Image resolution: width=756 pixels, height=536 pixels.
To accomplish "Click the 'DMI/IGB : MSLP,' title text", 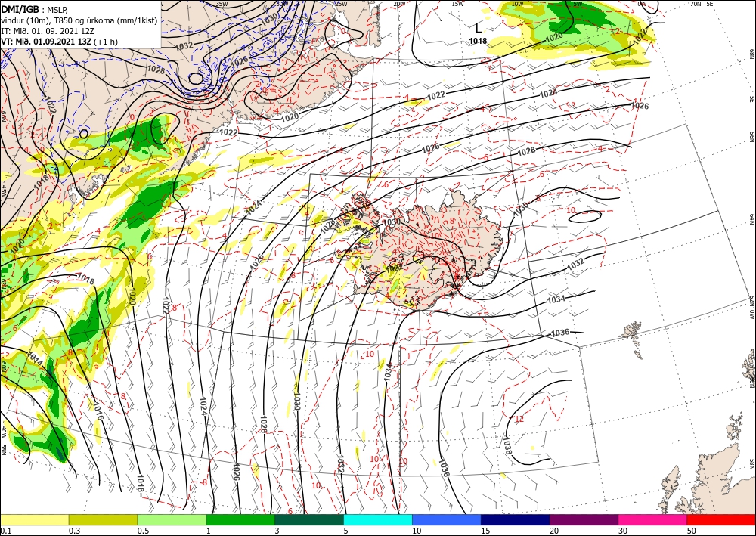I will click(35, 10).
